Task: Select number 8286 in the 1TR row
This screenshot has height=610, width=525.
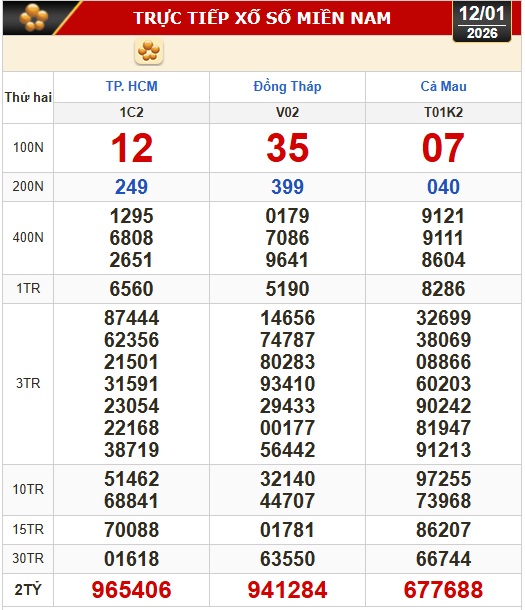Action: click(443, 289)
